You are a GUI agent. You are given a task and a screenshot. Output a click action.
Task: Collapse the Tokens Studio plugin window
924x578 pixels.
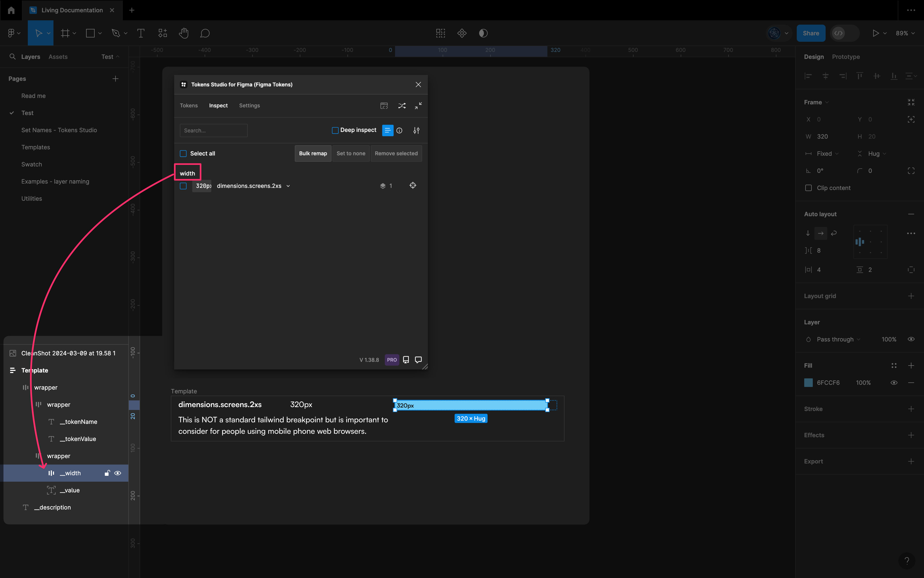coord(418,106)
